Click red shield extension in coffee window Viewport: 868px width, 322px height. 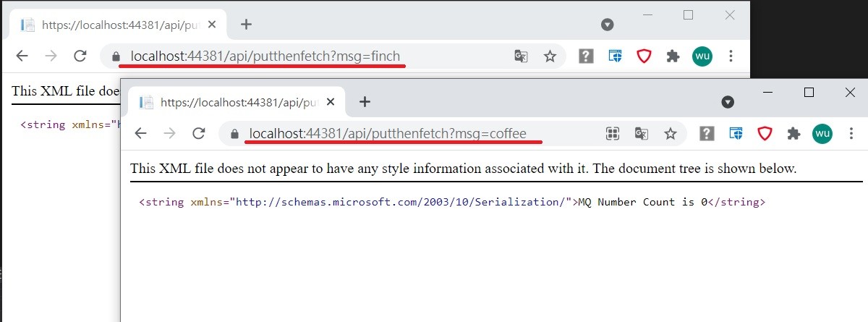click(765, 133)
